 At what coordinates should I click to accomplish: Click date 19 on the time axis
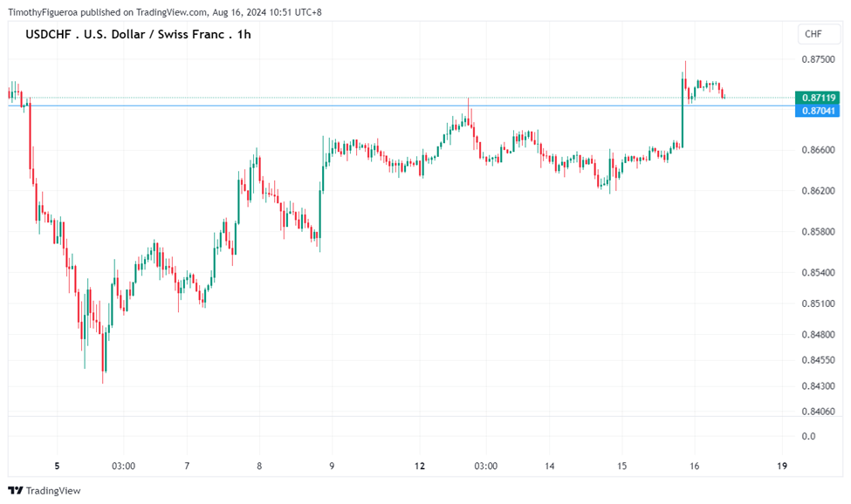click(782, 466)
